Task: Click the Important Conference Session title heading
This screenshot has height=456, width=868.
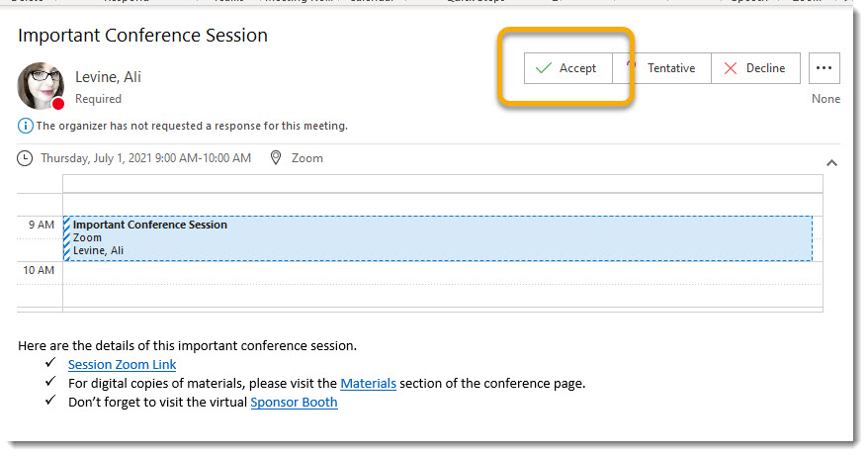Action: (x=142, y=36)
